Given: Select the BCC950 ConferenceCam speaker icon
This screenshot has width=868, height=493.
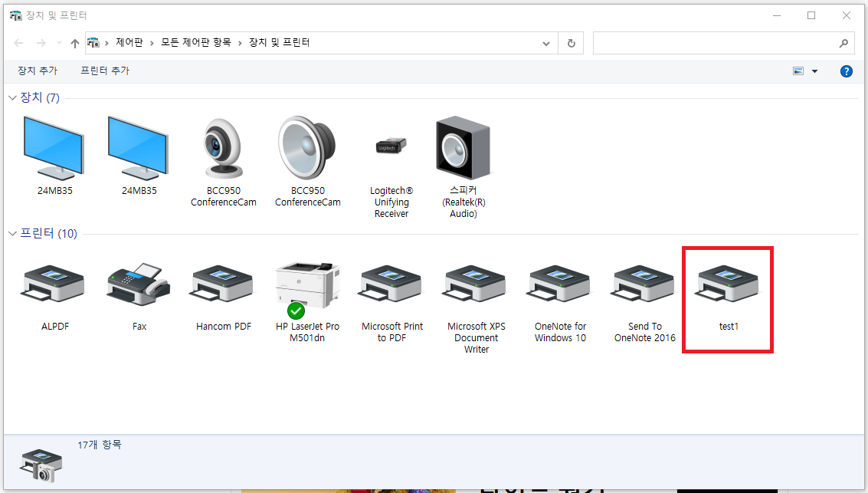Looking at the screenshot, I should click(x=307, y=149).
